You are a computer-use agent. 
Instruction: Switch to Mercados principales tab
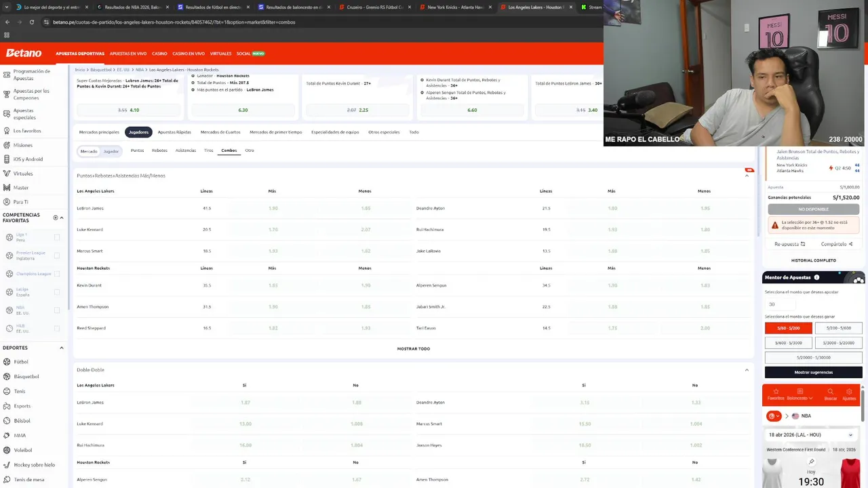99,132
